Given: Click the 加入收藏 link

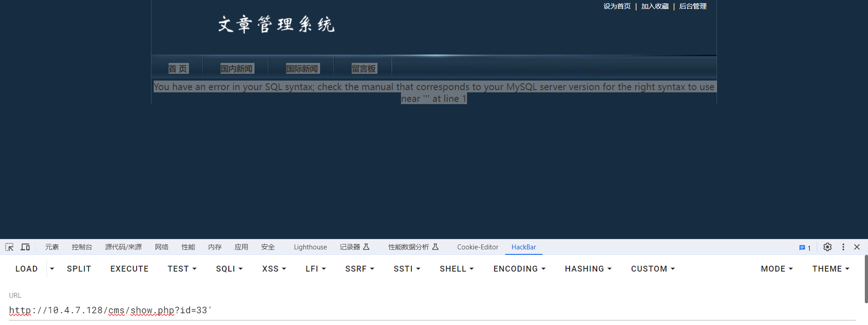Looking at the screenshot, I should tap(655, 6).
